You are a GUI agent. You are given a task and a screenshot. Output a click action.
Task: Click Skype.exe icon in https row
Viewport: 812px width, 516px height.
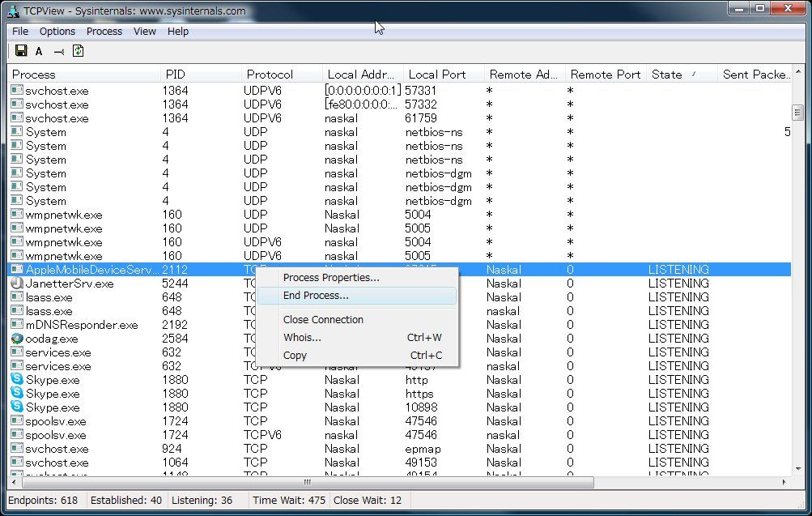pyautogui.click(x=17, y=393)
